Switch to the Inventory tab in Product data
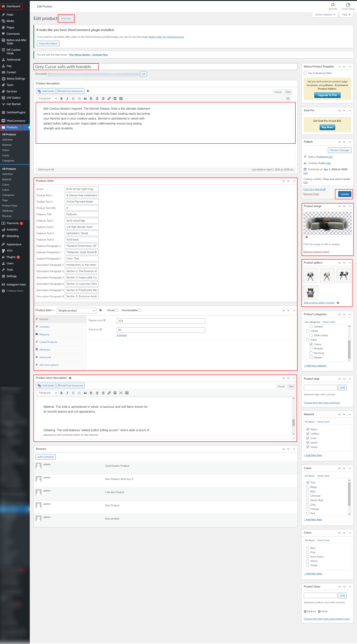The height and width of the screenshot is (644, 357). pos(44,327)
